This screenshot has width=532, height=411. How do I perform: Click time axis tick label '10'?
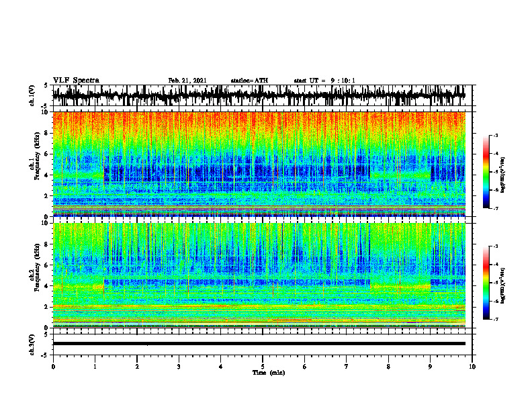[472, 367]
